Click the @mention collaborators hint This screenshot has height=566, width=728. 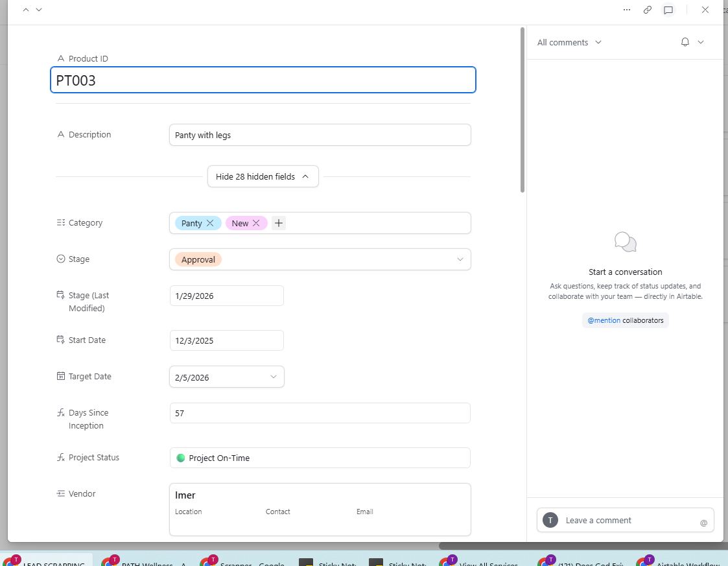point(626,320)
